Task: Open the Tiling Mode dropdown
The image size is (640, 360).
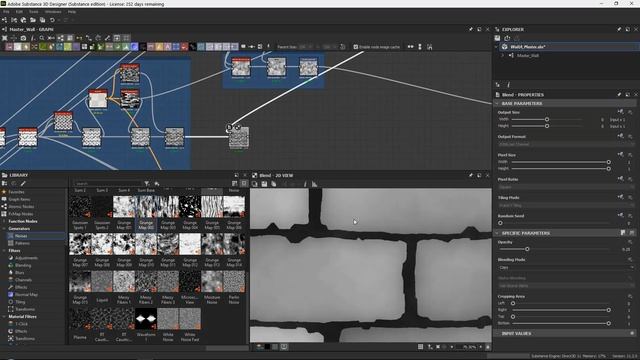Action: 565,205
